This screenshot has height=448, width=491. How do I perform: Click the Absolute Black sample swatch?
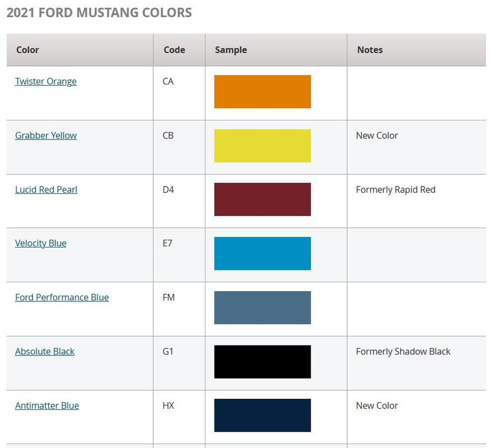point(263,362)
